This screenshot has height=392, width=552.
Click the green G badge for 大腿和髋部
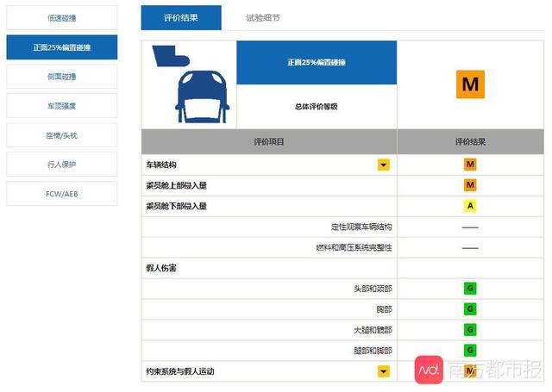pyautogui.click(x=470, y=330)
